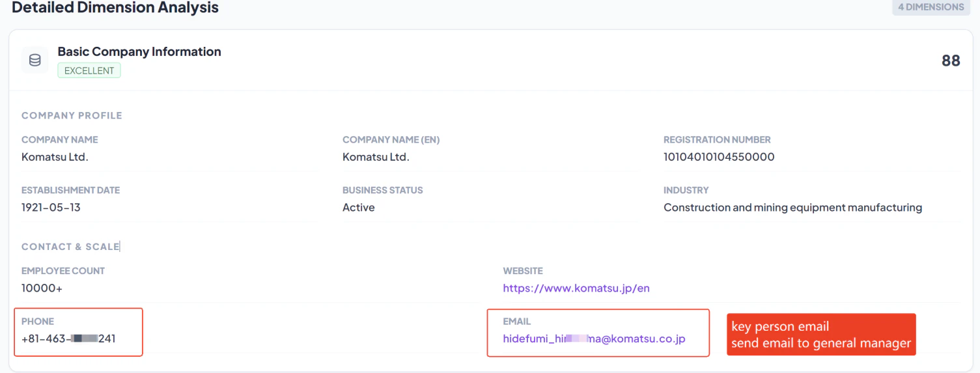Image resolution: width=980 pixels, height=373 pixels.
Task: Click the EMAIL field label
Action: coord(517,321)
